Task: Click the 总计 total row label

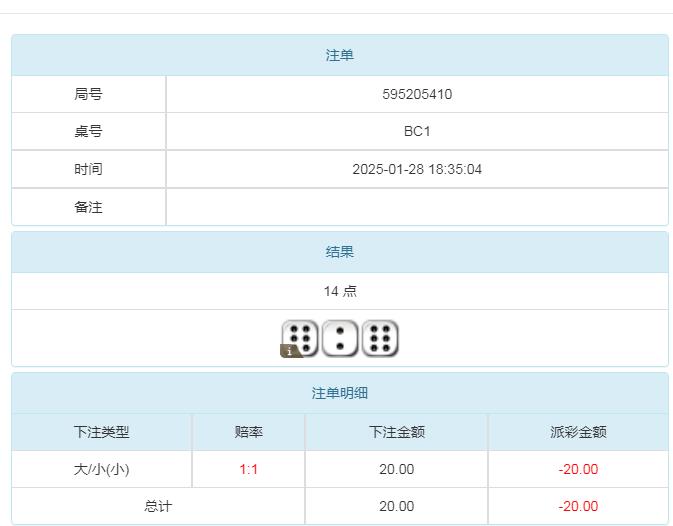Action: tap(159, 506)
